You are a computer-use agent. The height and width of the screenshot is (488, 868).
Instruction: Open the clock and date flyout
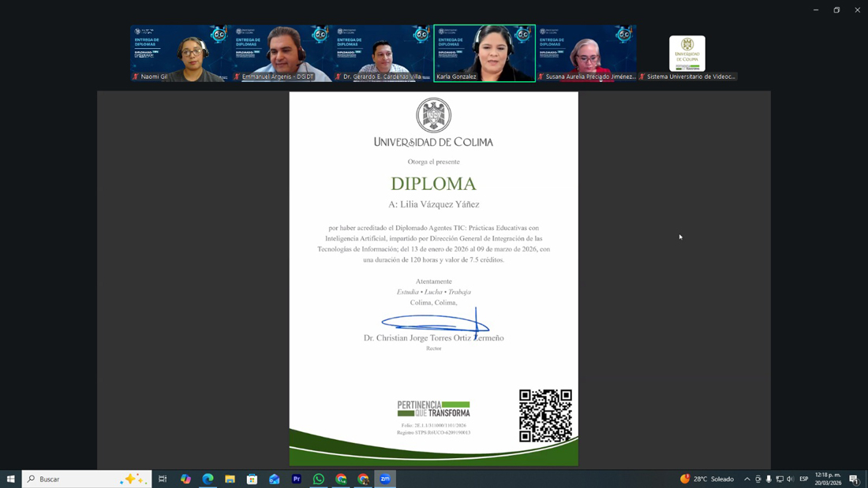[828, 479]
